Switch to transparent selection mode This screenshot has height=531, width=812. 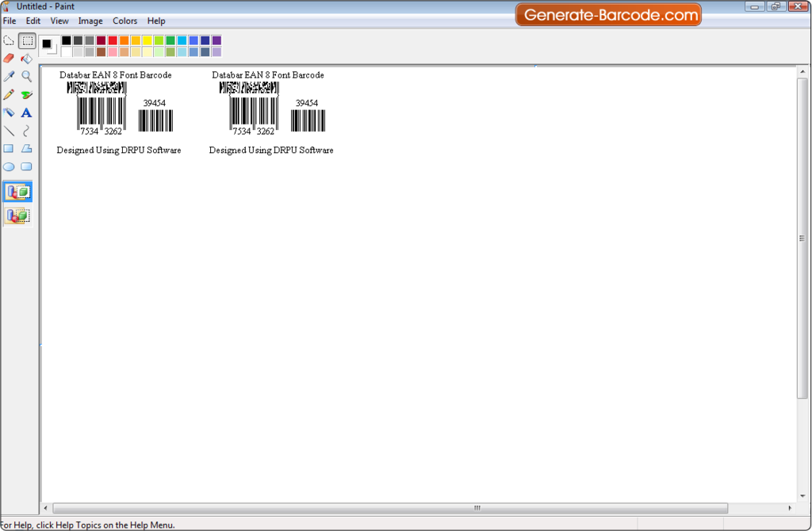coord(17,215)
